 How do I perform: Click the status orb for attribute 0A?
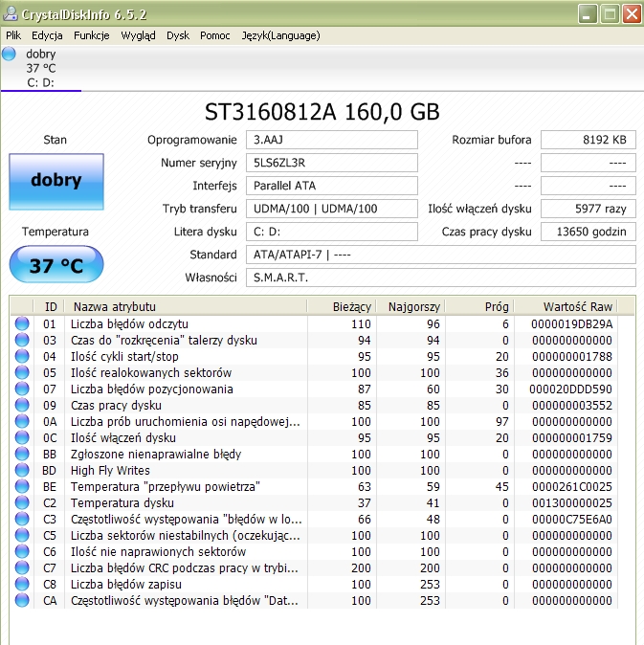[x=22, y=421]
